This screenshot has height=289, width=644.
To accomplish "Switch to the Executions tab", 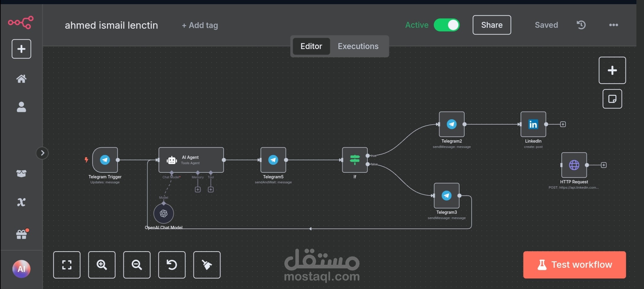I will tap(358, 46).
